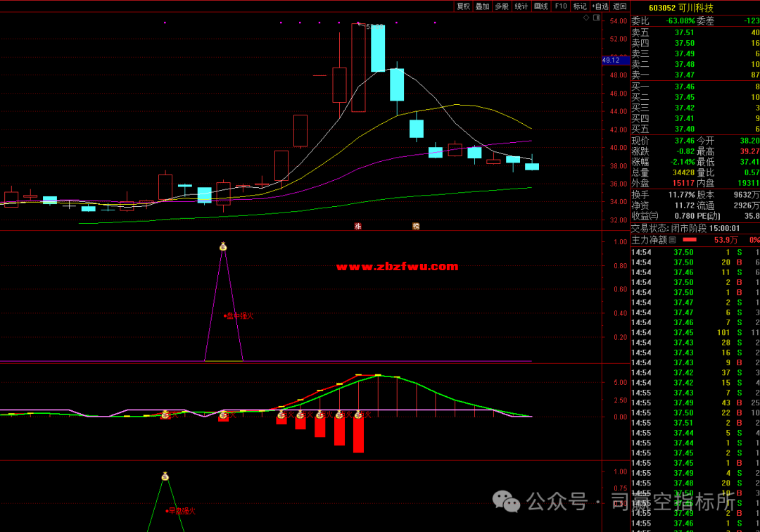The image size is (760, 532).
Task: Open the 统计 statistics menu
Action: 521,6
